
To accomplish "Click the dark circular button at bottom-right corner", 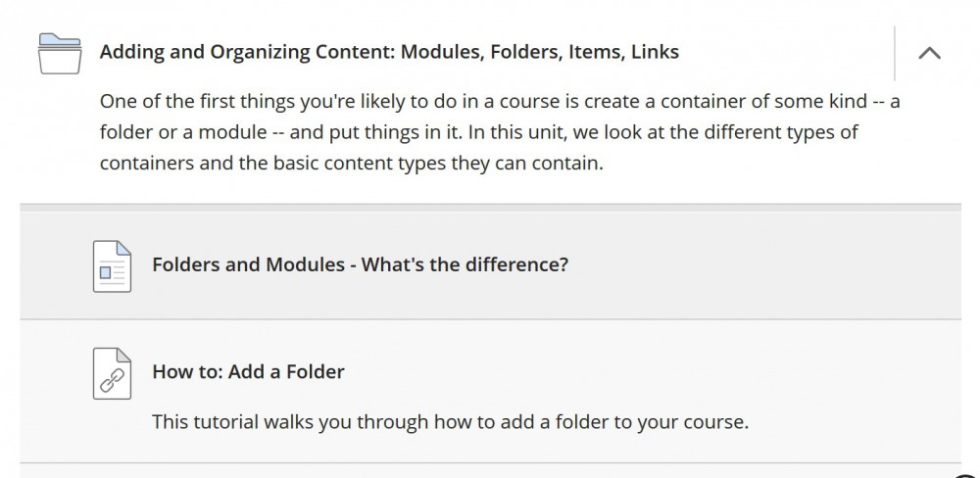I will (x=966, y=475).
